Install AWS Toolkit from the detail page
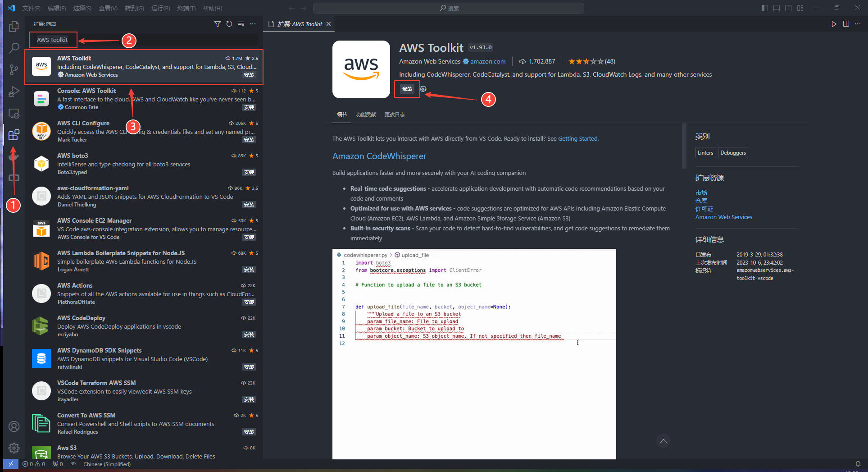 tap(407, 89)
